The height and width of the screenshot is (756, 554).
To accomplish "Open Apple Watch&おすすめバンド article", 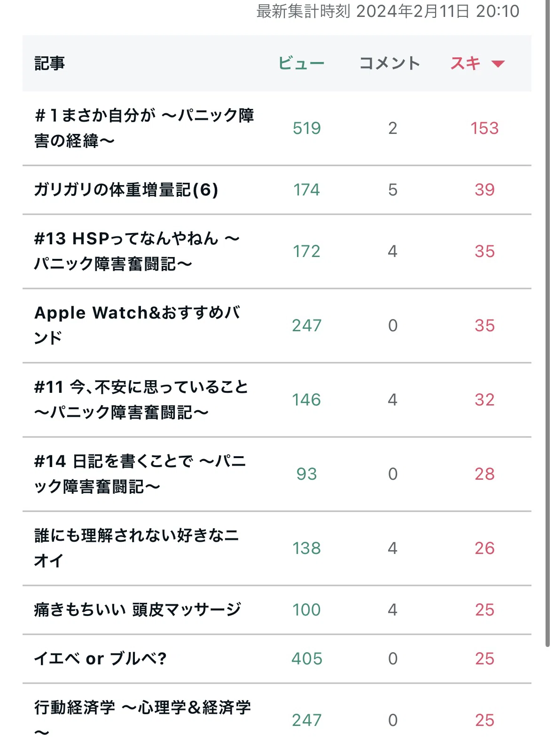I will click(137, 325).
